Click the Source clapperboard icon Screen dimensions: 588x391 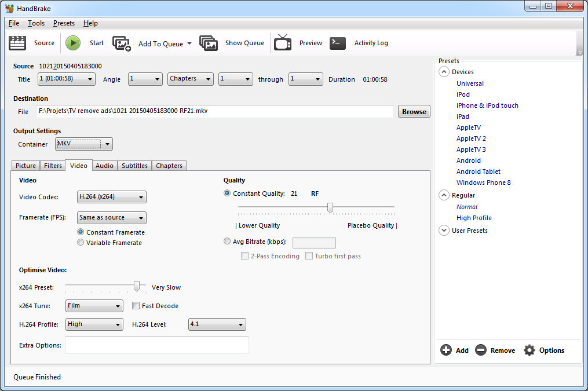[19, 43]
